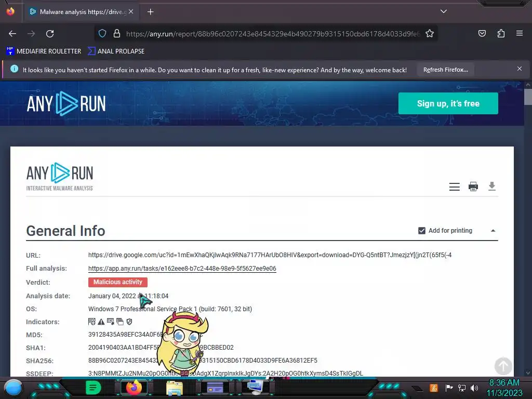Close the Malware analysis tab
This screenshot has height=399, width=532.
click(x=131, y=11)
